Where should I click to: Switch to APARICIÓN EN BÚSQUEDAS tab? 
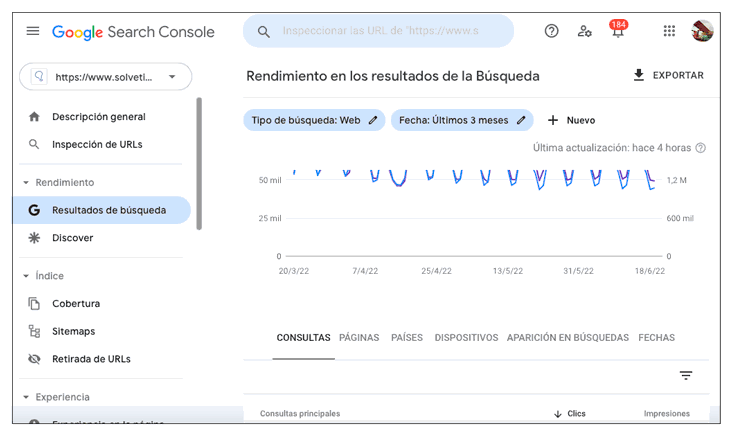pos(568,338)
